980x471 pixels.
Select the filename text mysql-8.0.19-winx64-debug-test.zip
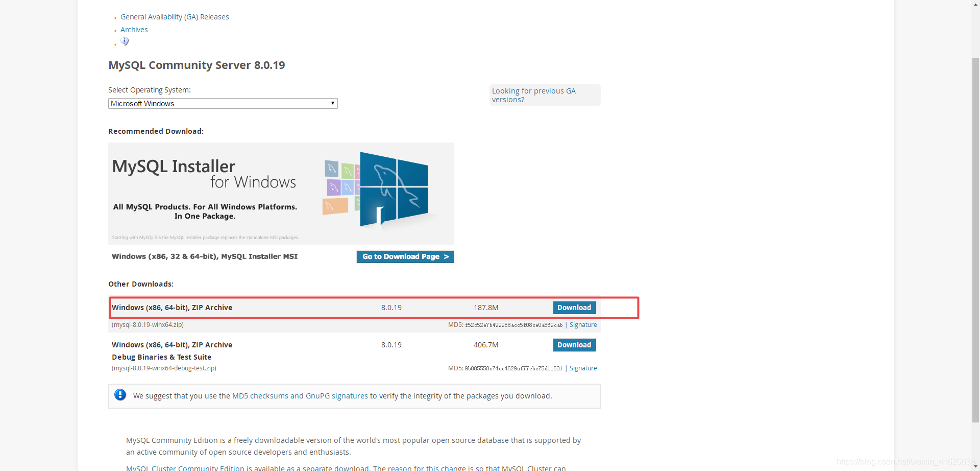(x=164, y=368)
